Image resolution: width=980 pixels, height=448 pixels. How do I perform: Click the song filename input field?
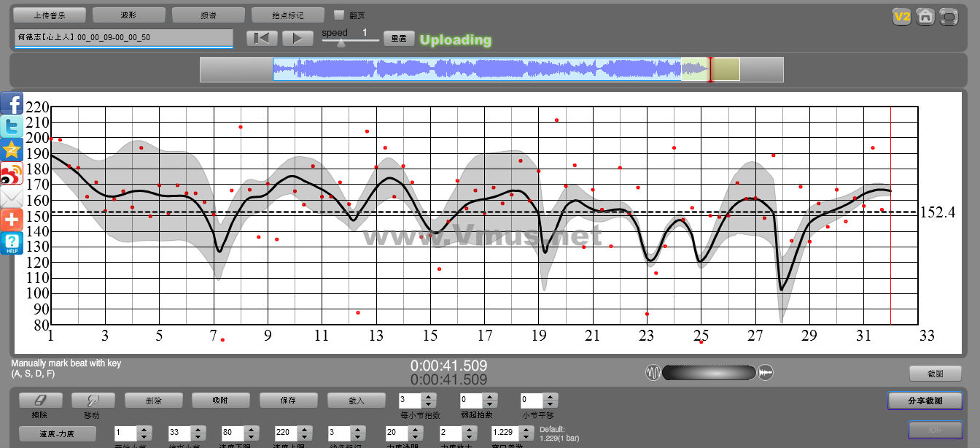(123, 37)
